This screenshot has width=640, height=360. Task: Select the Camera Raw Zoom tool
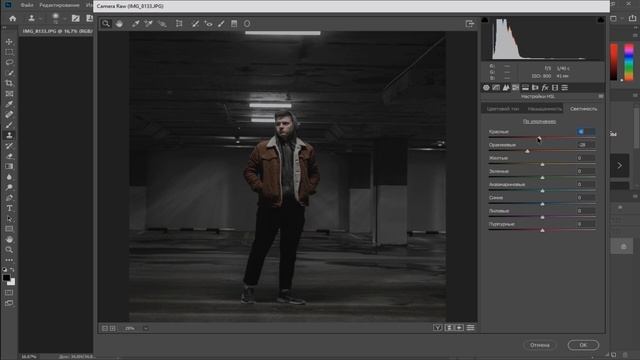click(106, 24)
